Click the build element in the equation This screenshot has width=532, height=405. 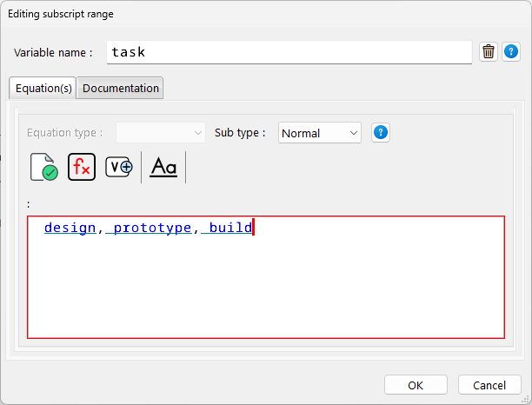point(230,229)
